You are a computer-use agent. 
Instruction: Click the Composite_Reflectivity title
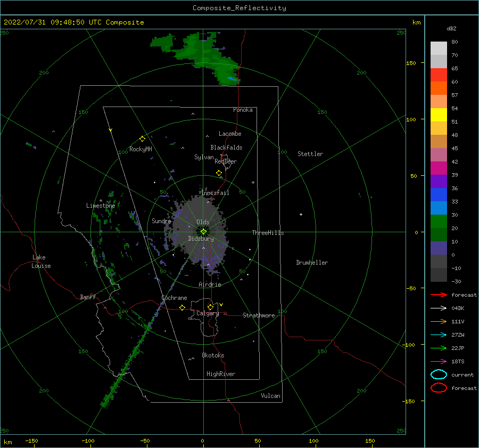pyautogui.click(x=240, y=8)
